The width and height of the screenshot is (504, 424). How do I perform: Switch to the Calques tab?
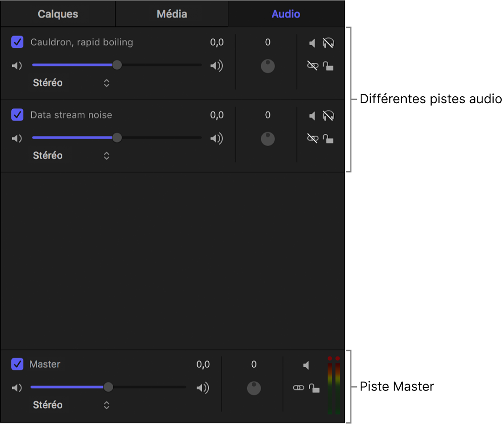point(58,14)
